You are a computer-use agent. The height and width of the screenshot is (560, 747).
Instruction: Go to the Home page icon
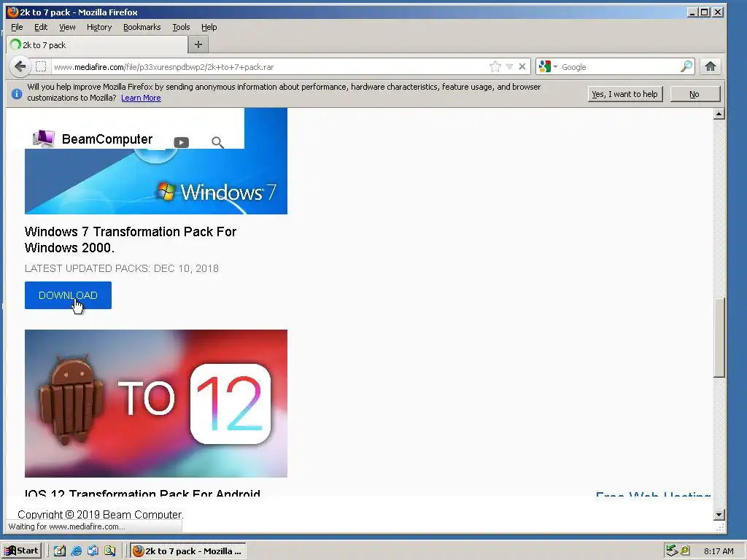click(x=711, y=66)
